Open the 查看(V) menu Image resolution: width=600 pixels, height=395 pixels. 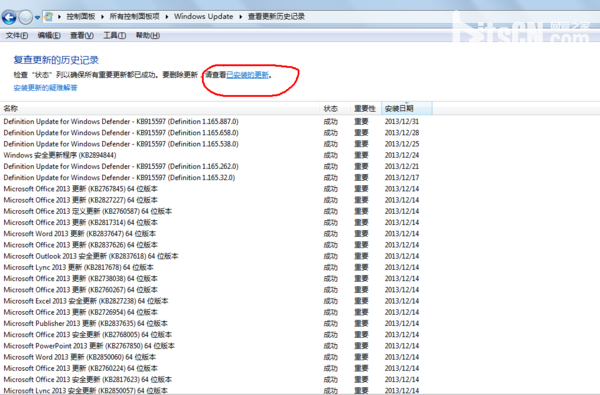coord(82,36)
